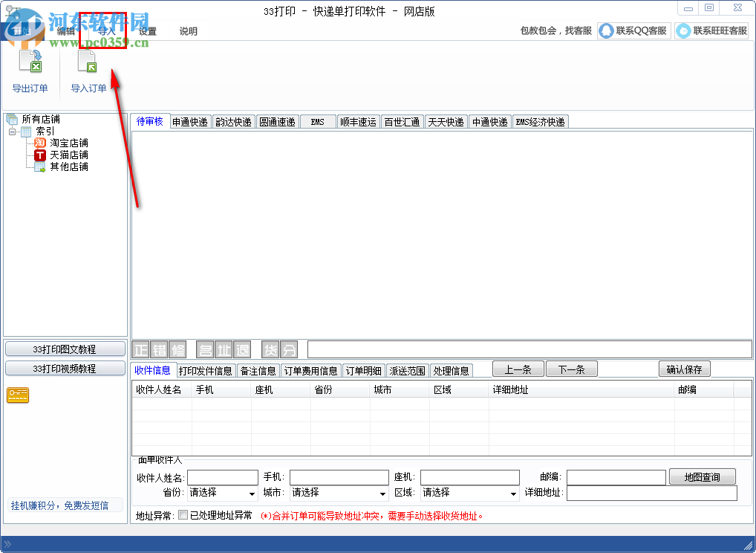Click the 地图查询 map lookup button

702,476
